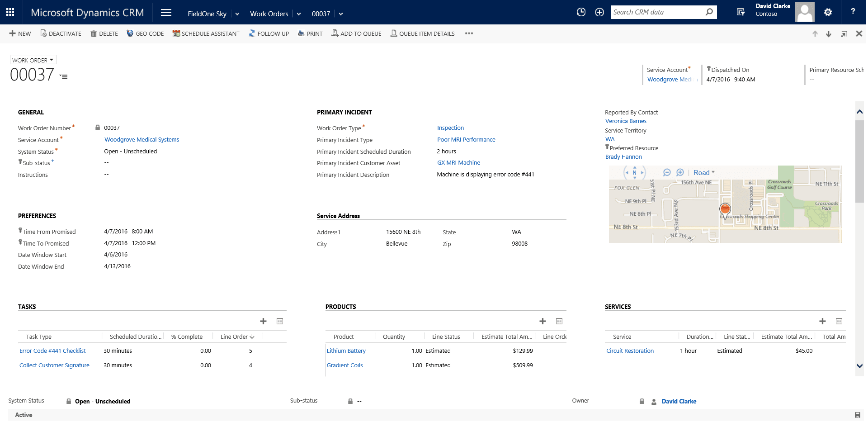Open the settings gear icon
This screenshot has height=422, width=868.
[x=828, y=12]
